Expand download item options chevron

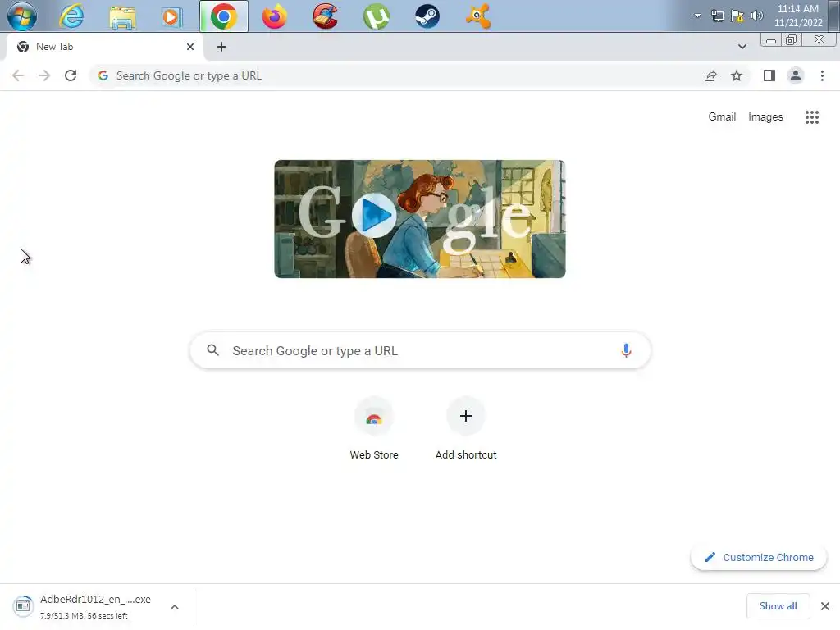(175, 607)
